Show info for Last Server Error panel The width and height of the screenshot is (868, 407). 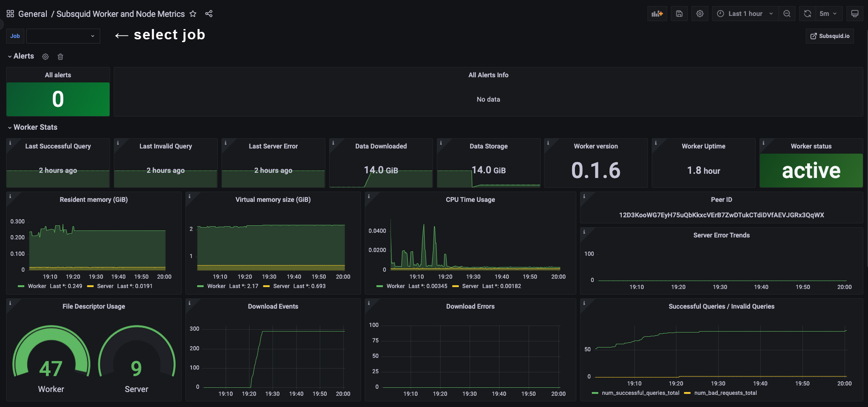pos(226,143)
